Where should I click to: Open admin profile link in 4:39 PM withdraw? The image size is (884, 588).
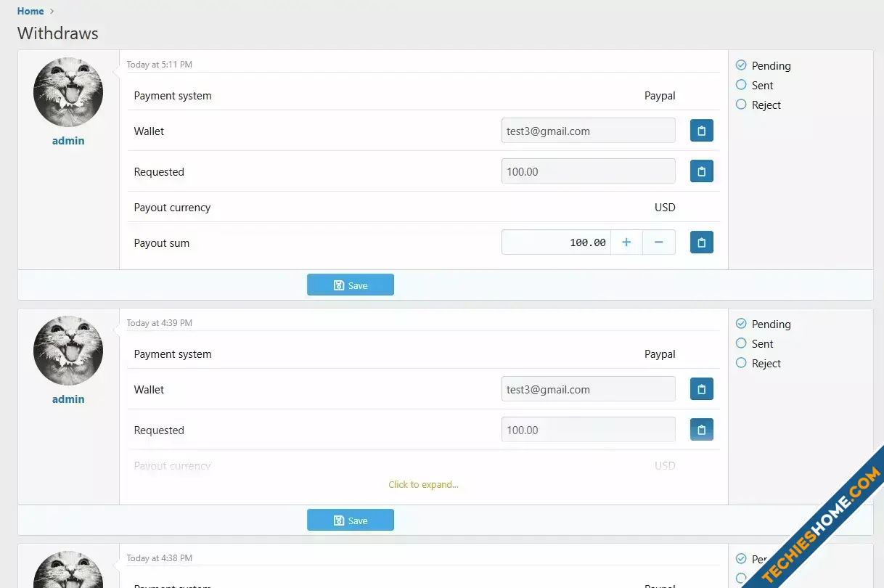click(x=68, y=399)
